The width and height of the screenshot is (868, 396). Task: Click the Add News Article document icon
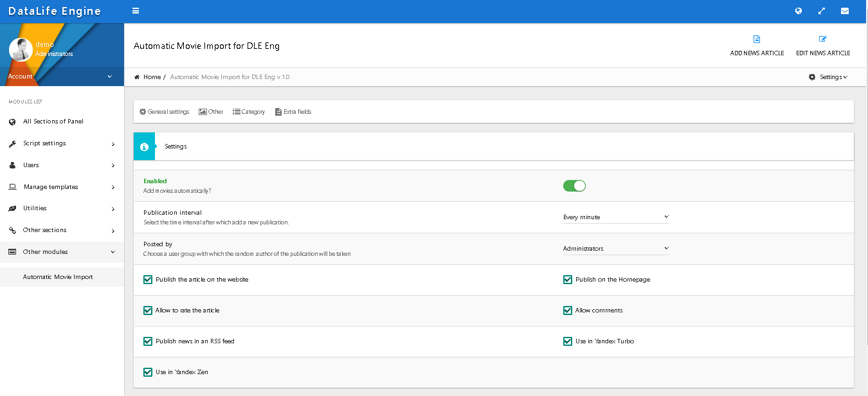pyautogui.click(x=757, y=39)
